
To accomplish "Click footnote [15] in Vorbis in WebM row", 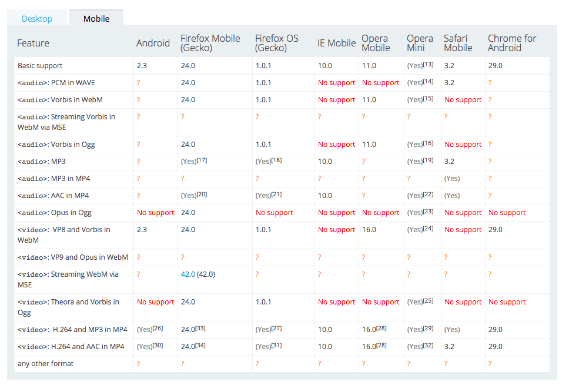I will pos(428,98).
